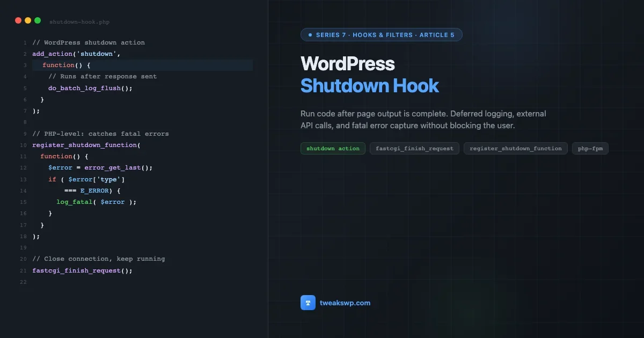The width and height of the screenshot is (644, 338).
Task: Click line number 21 in the gutter
Action: pos(23,270)
